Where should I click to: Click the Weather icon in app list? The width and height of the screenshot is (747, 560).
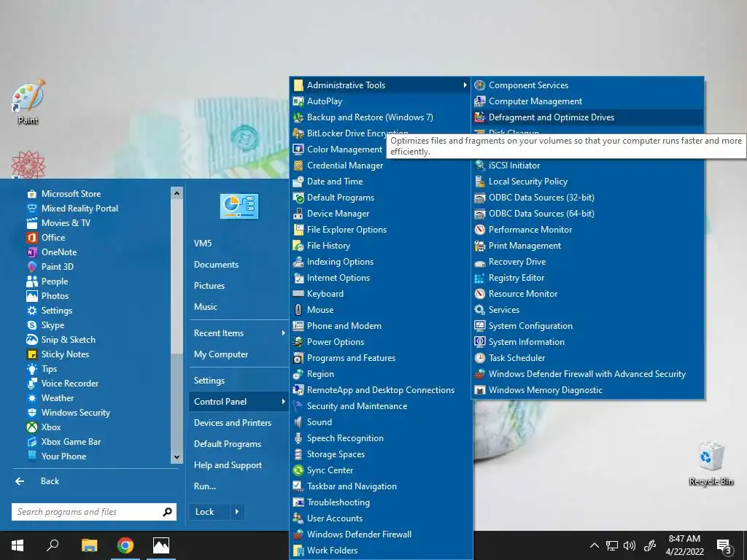32,398
